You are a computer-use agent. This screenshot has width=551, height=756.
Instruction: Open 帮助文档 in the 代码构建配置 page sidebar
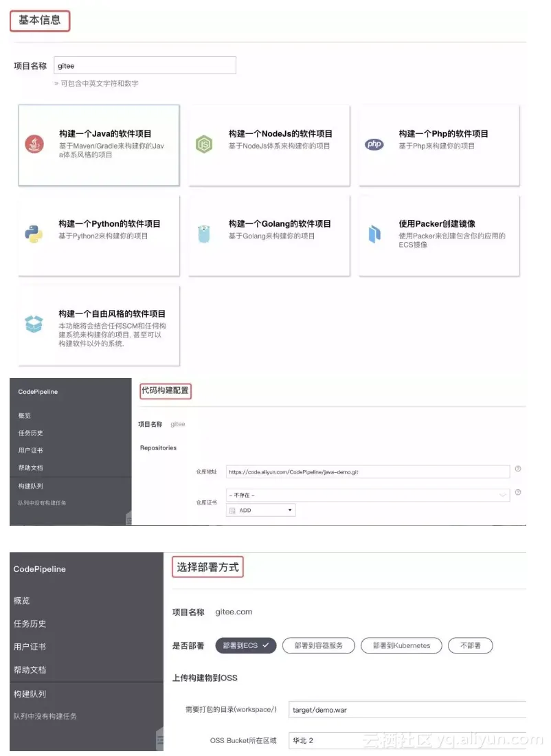point(30,467)
